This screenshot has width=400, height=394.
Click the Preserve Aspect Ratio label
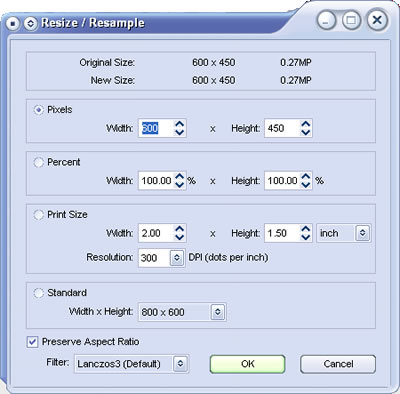[x=91, y=342]
